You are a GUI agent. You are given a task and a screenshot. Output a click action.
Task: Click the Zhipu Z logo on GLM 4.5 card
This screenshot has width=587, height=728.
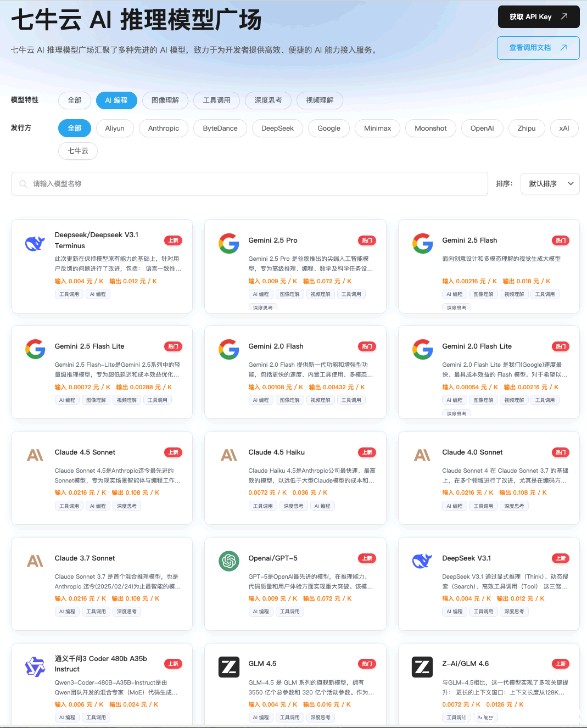point(229,667)
